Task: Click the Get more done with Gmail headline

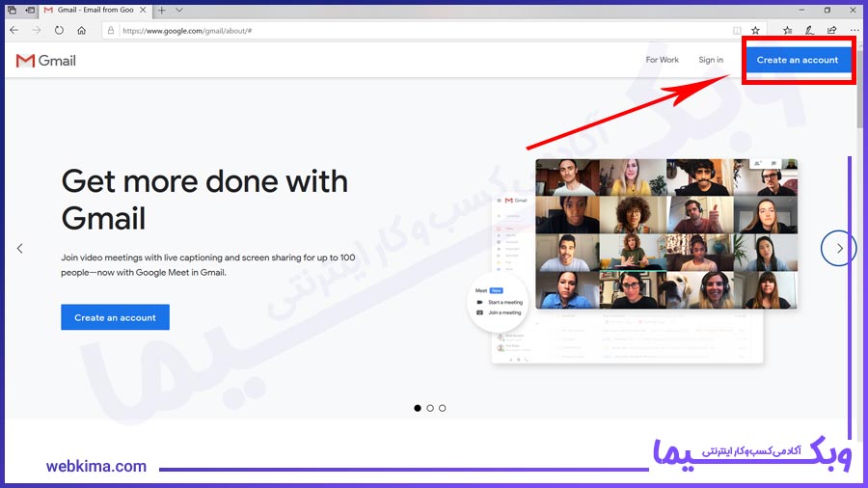Action: (x=204, y=200)
